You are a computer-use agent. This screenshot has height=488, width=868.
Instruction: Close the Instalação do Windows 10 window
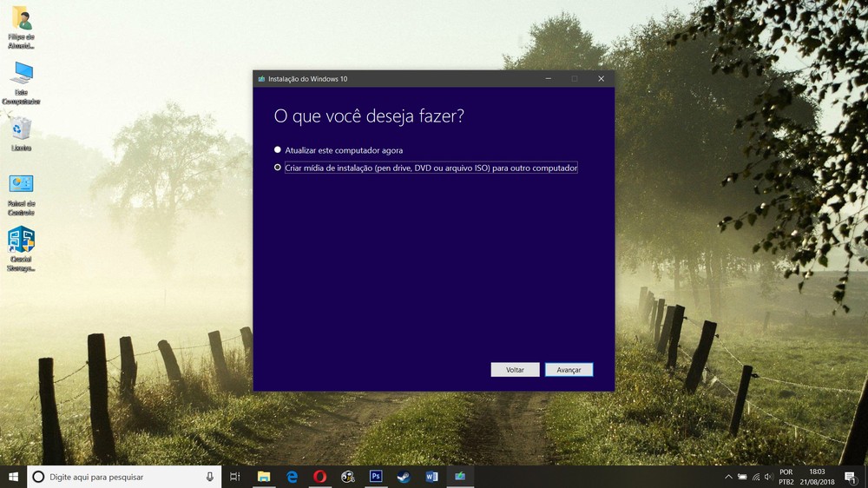pyautogui.click(x=601, y=79)
